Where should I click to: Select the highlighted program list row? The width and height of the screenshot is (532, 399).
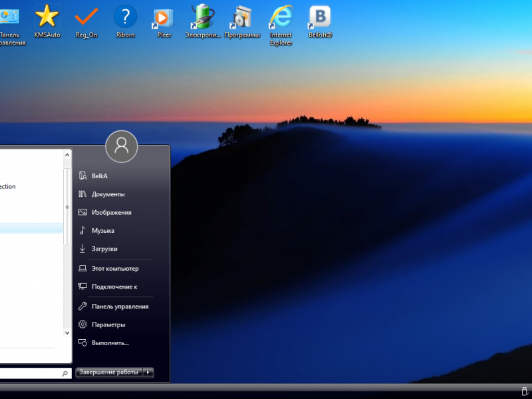click(x=31, y=228)
